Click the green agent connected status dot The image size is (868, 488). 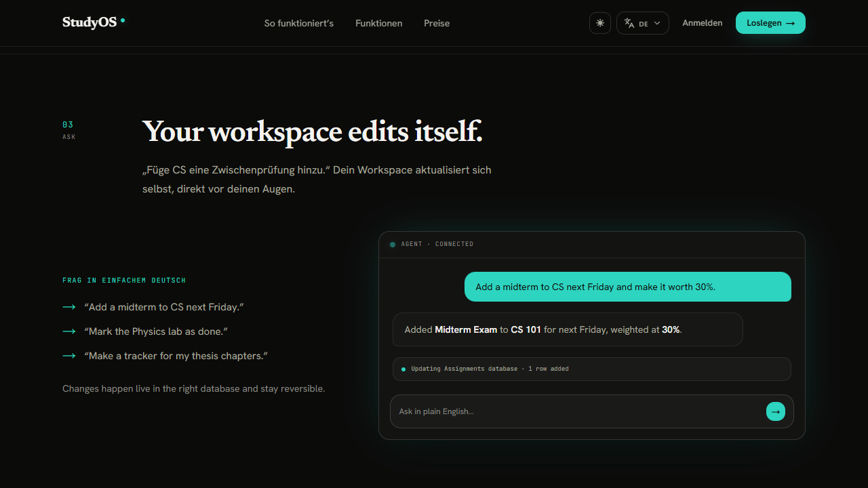393,245
